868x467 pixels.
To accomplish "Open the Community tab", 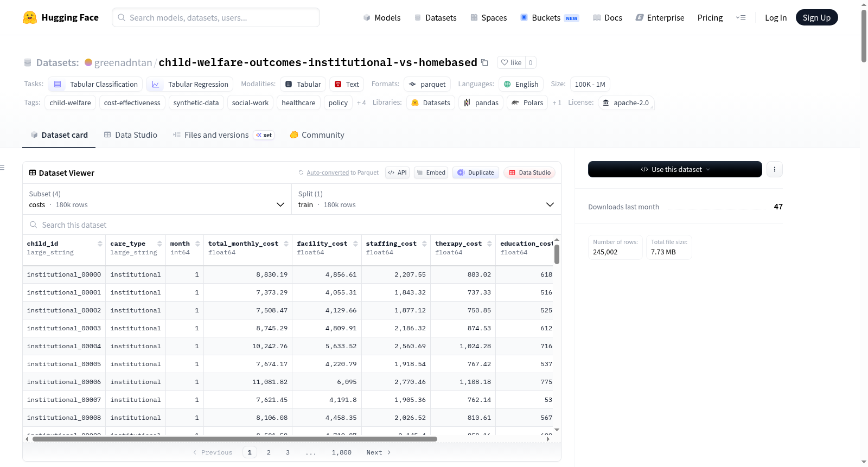I will (317, 135).
